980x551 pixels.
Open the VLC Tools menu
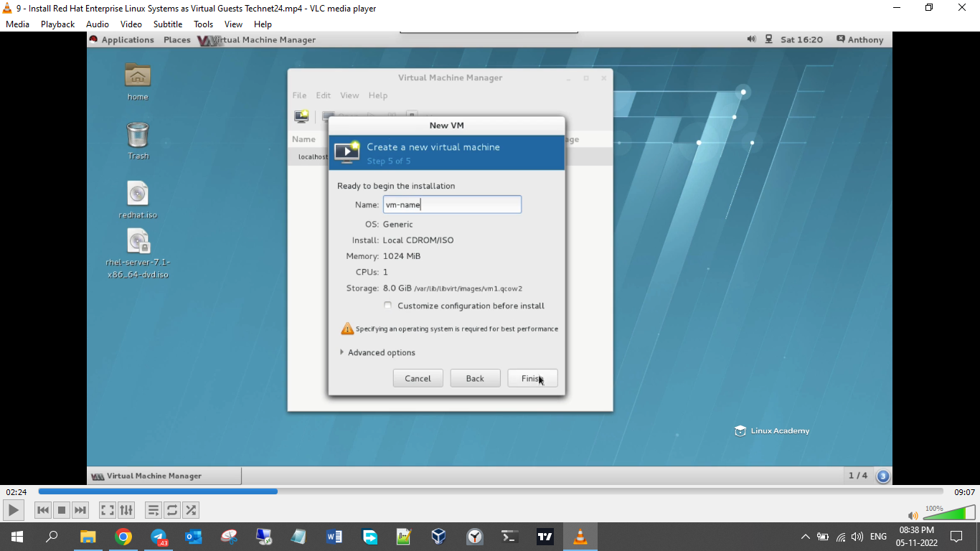(204, 24)
